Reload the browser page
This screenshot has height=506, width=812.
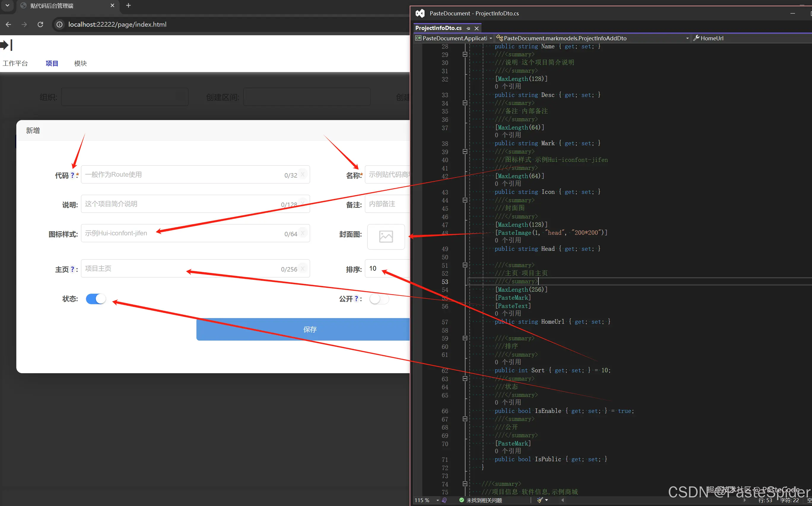(x=40, y=24)
